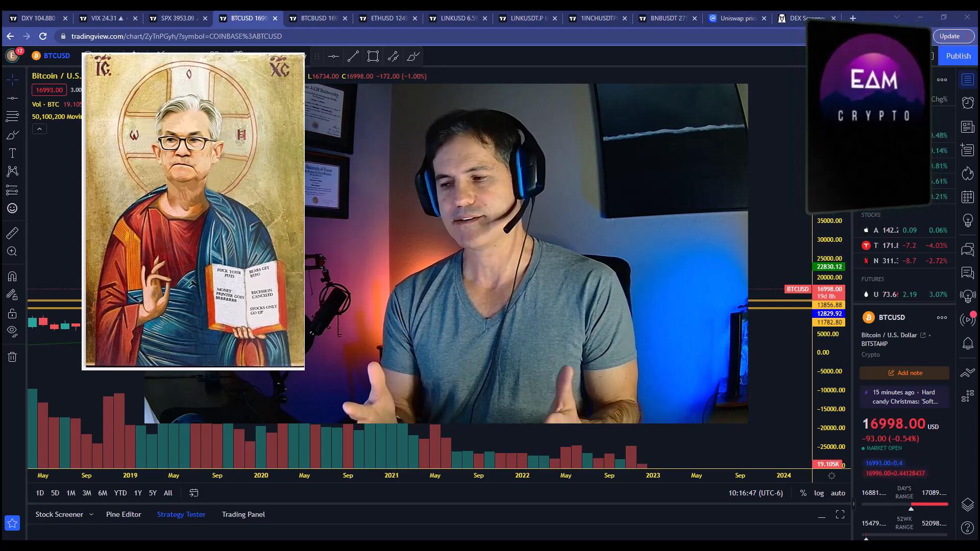The image size is (980, 551).
Task: Collapse the indicator legend chevron
Action: (x=39, y=130)
